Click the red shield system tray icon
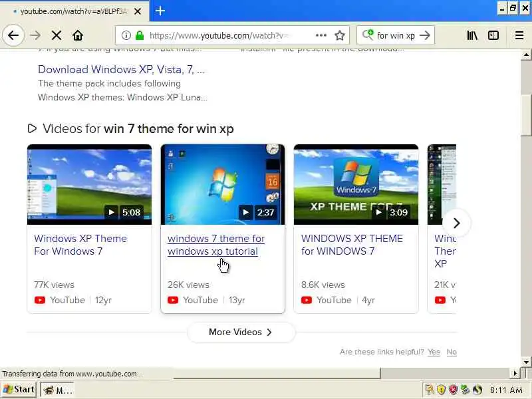 [453, 390]
